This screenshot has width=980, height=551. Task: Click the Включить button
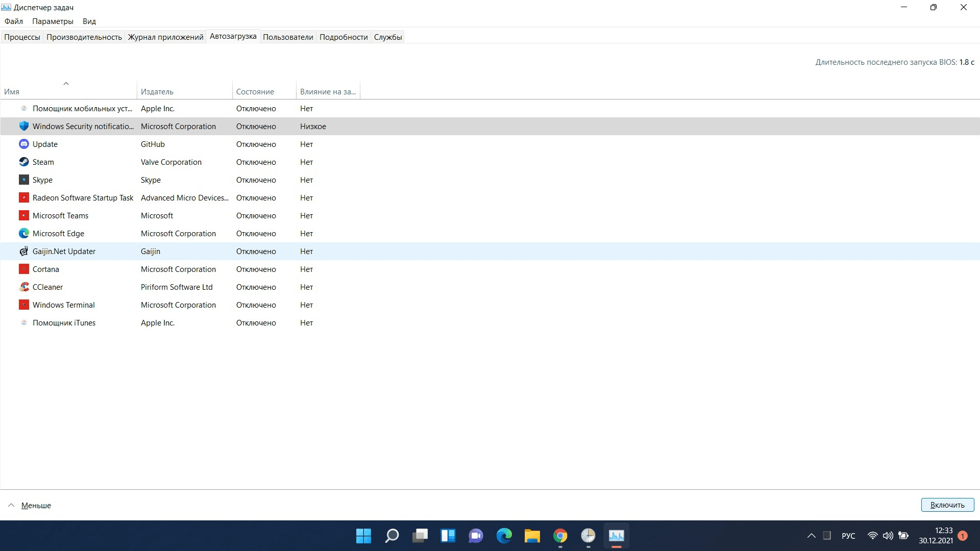pyautogui.click(x=947, y=505)
